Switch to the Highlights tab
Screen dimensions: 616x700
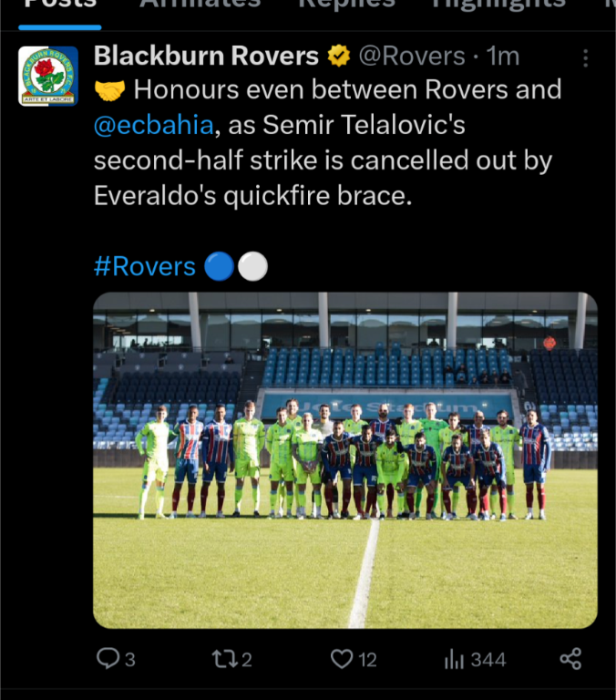click(x=498, y=4)
